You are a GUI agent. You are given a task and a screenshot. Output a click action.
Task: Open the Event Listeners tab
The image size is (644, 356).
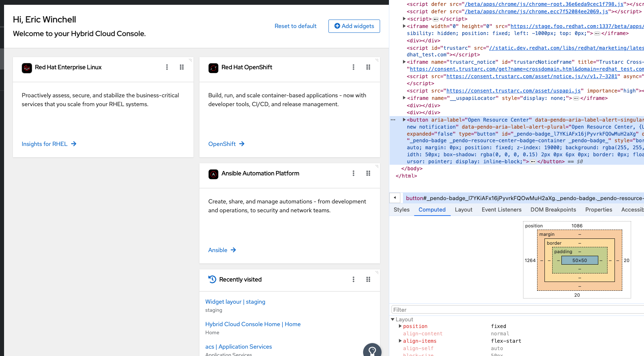(501, 210)
